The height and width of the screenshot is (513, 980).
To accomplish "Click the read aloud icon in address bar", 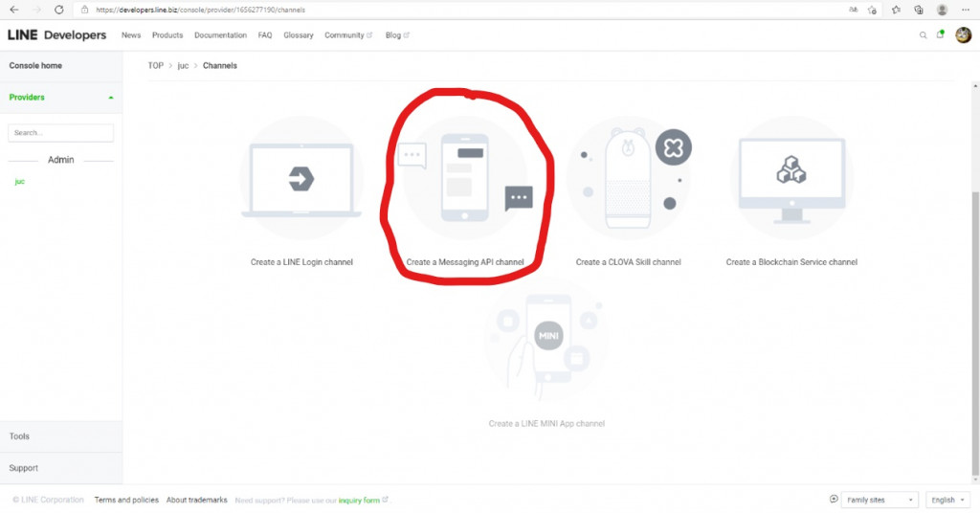I will (x=853, y=10).
